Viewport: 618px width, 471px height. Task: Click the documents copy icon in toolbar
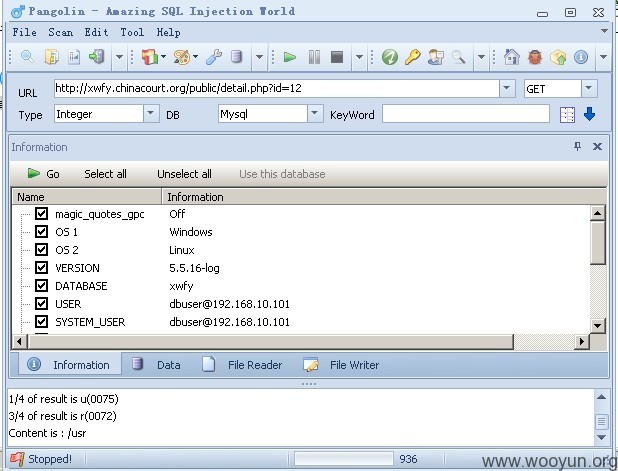click(52, 57)
